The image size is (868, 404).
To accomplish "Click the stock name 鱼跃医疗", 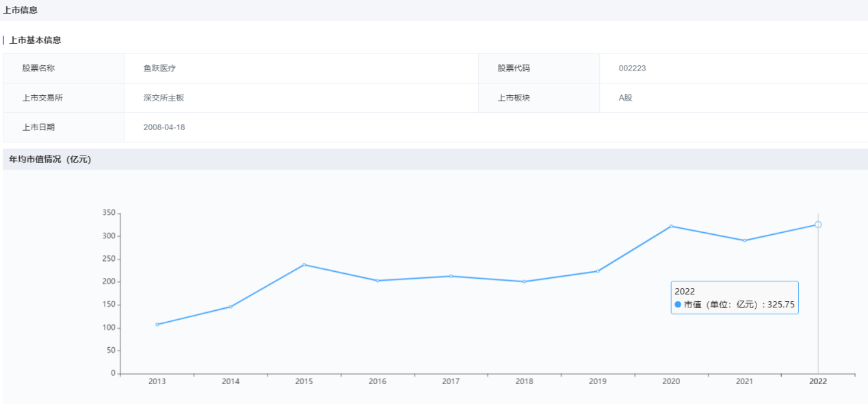I will 159,68.
